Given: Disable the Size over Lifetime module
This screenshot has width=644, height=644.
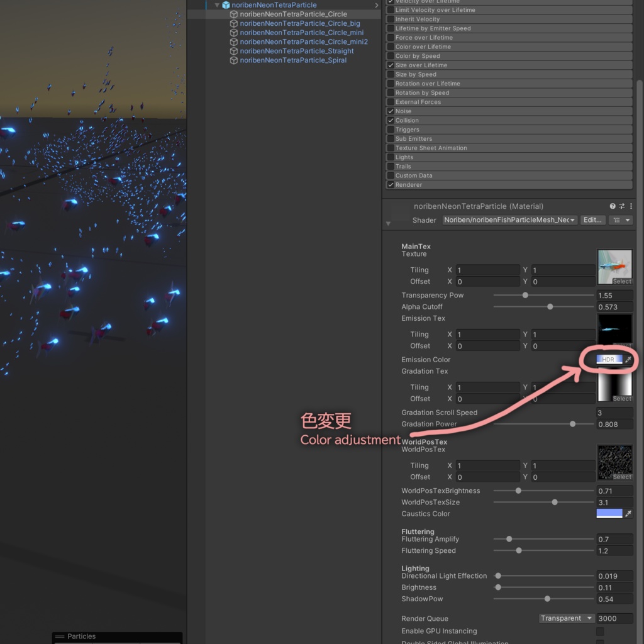Looking at the screenshot, I should [391, 65].
